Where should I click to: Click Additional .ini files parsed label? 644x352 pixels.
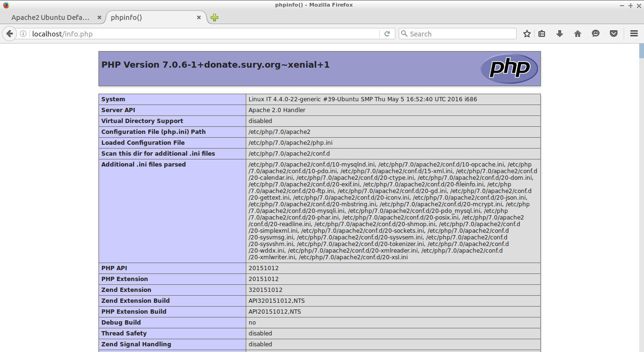pos(143,165)
